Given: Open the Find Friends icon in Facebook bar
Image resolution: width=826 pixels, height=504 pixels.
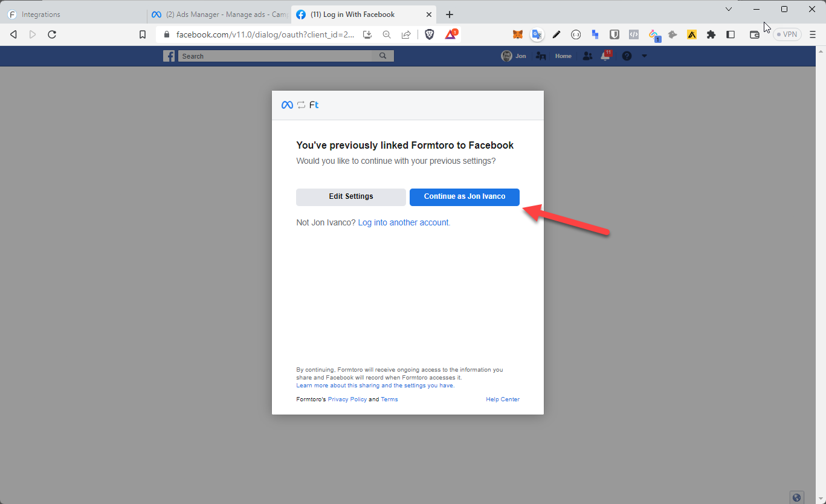Looking at the screenshot, I should tap(541, 56).
